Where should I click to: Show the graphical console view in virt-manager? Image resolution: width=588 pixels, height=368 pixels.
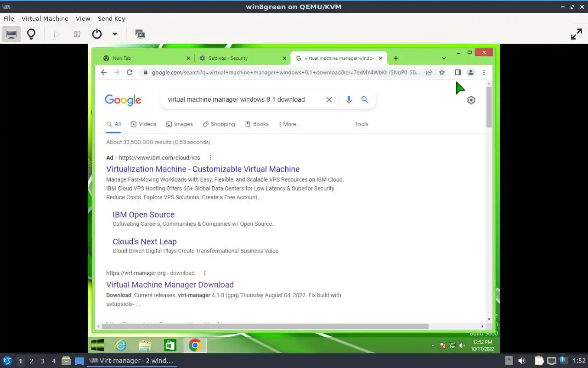click(x=11, y=34)
